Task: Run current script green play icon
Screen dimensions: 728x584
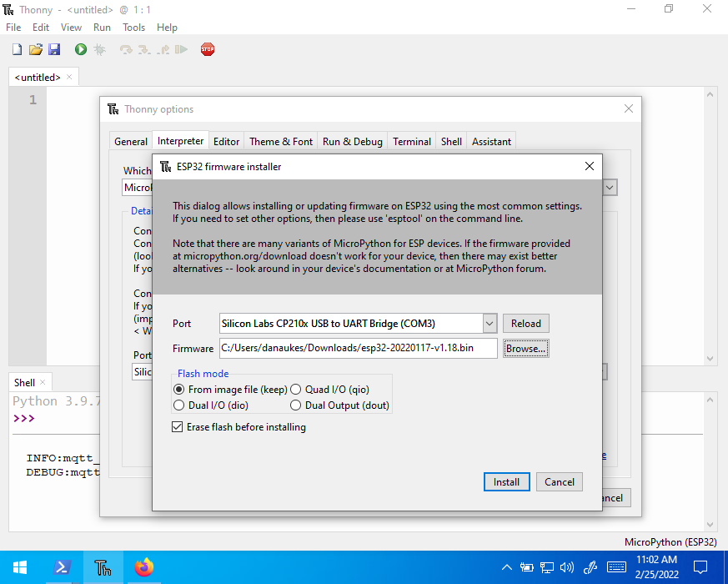Action: pyautogui.click(x=81, y=49)
